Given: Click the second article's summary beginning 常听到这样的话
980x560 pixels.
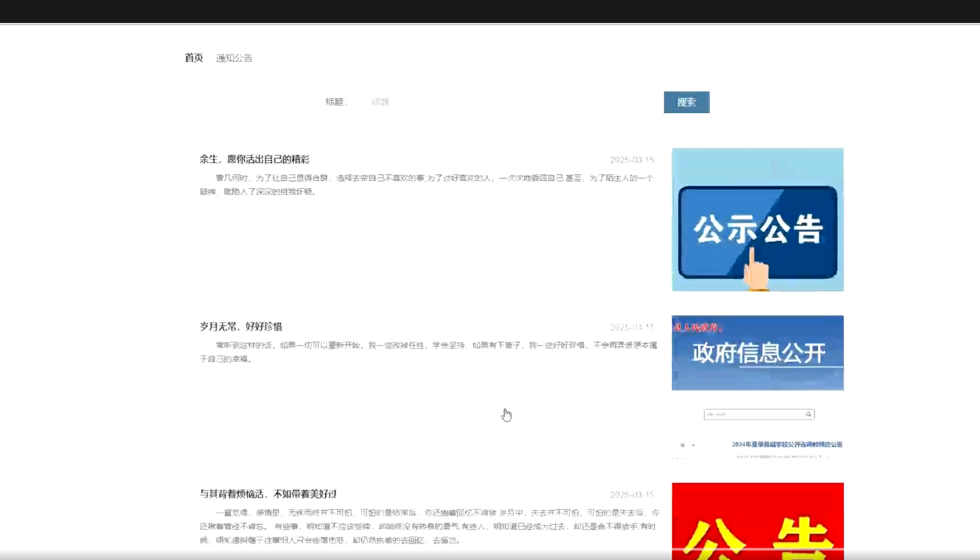Looking at the screenshot, I should pos(428,352).
